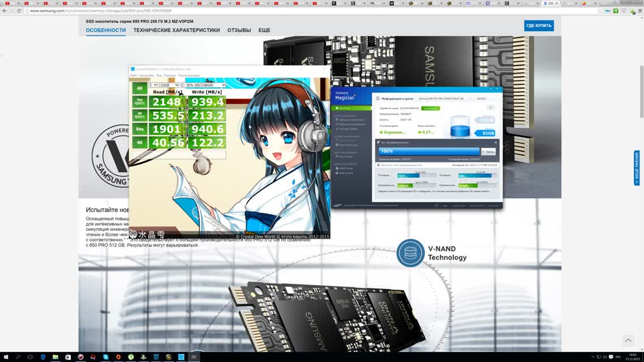The image size is (644, 362).
Task: Start the 4K Q32T1 test in CrystalDiskMark
Action: coord(140,115)
